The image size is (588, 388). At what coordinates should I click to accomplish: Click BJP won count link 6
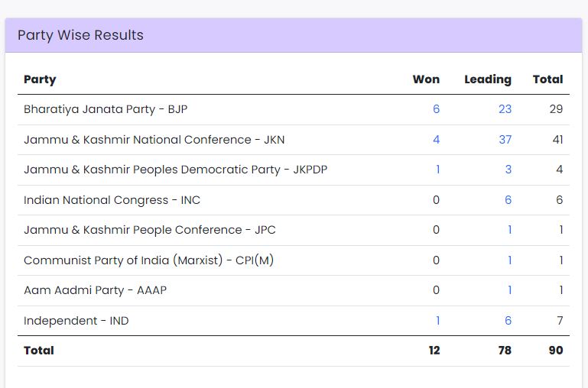436,109
